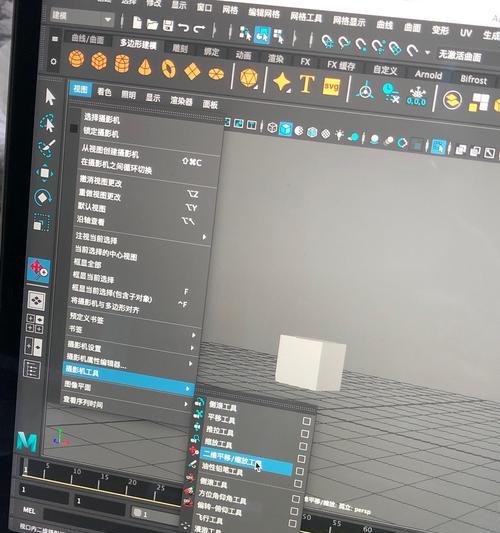The image size is (500, 533).
Task: Click the Undo arrow icon in toolbar
Action: [x=183, y=27]
